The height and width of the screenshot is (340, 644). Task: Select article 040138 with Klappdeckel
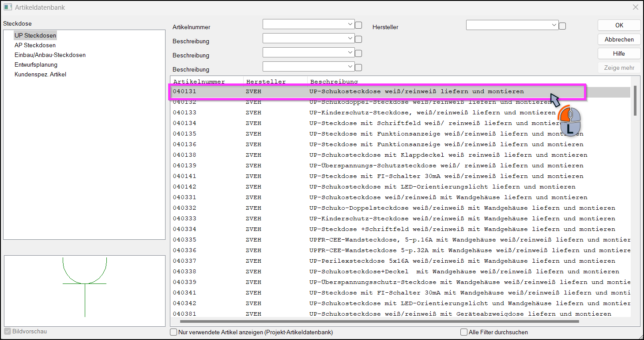tap(401, 155)
